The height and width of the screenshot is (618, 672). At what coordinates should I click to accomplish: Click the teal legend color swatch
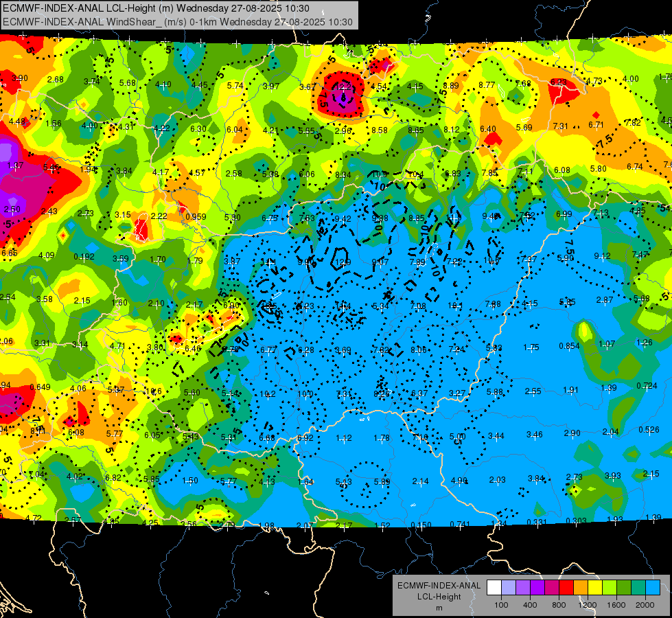coord(638,588)
